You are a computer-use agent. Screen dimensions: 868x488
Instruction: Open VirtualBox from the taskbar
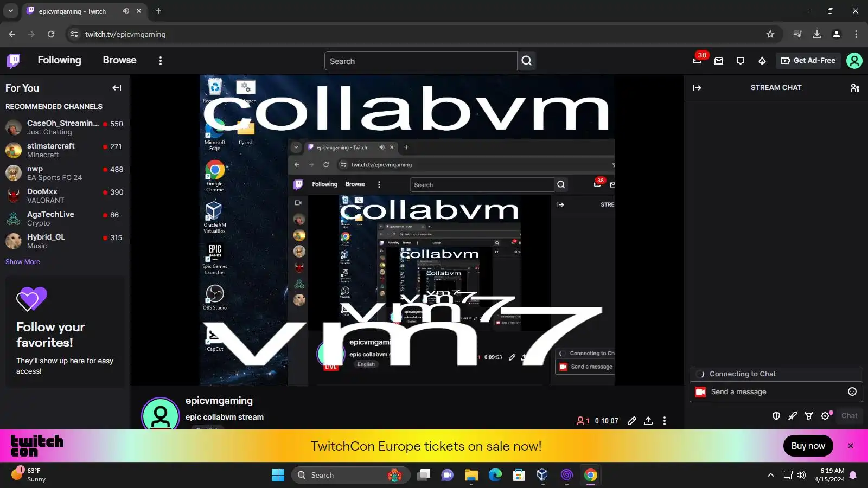click(x=542, y=475)
